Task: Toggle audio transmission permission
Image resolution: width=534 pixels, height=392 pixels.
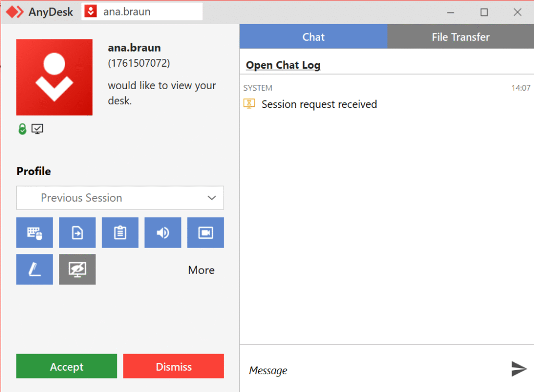Action: (163, 232)
